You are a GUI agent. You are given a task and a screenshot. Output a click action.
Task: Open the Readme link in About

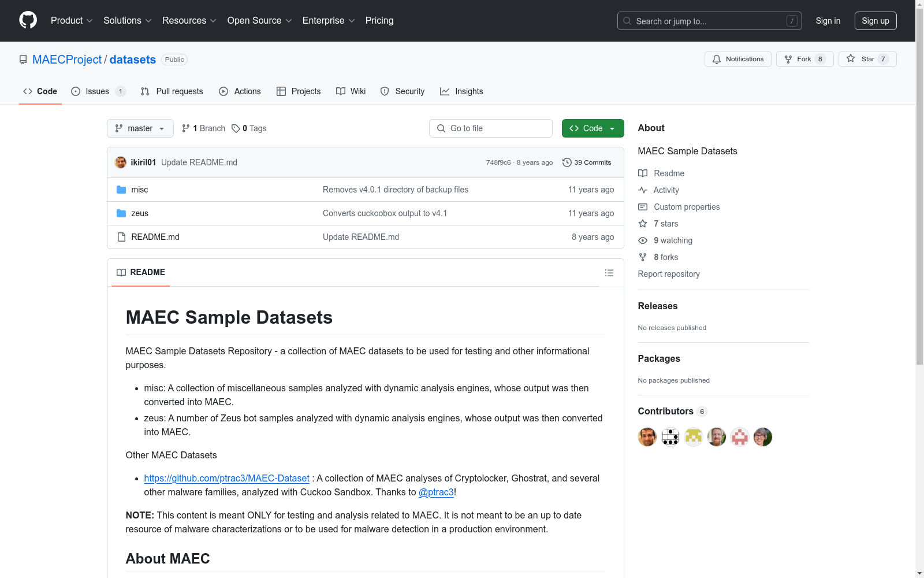coord(661,173)
